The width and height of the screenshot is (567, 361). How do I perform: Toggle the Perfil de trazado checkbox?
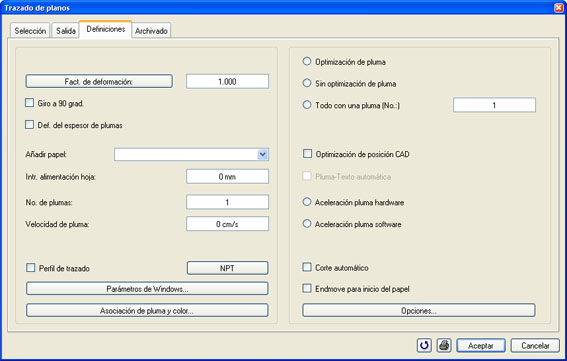(x=31, y=268)
